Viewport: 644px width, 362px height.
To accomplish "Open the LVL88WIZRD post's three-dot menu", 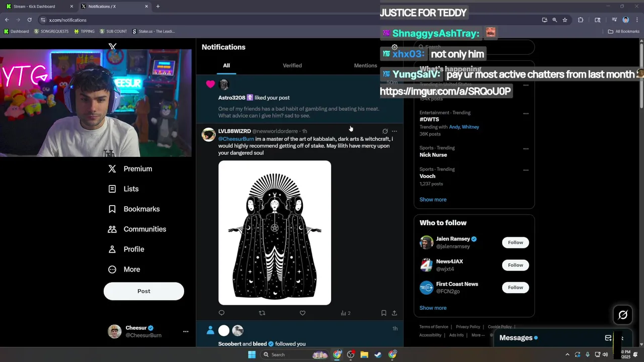I will pos(394,131).
